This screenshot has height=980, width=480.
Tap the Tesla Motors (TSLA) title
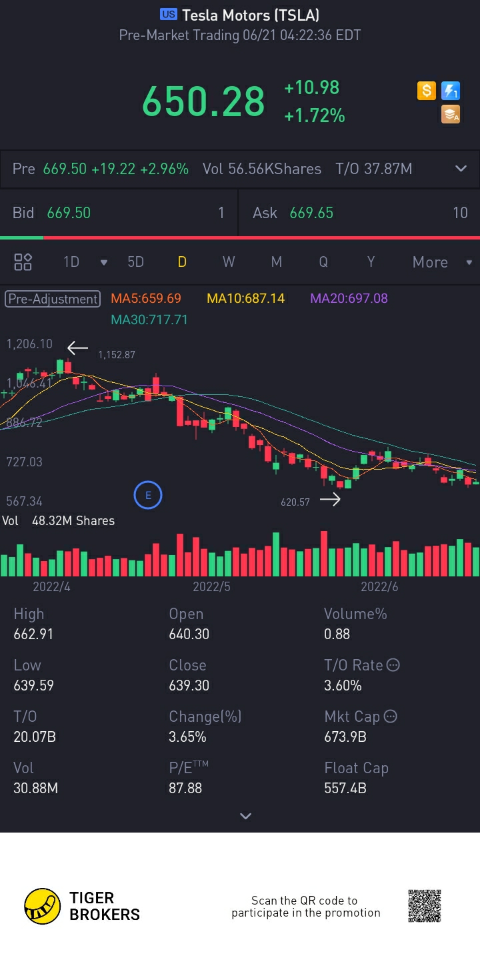251,15
